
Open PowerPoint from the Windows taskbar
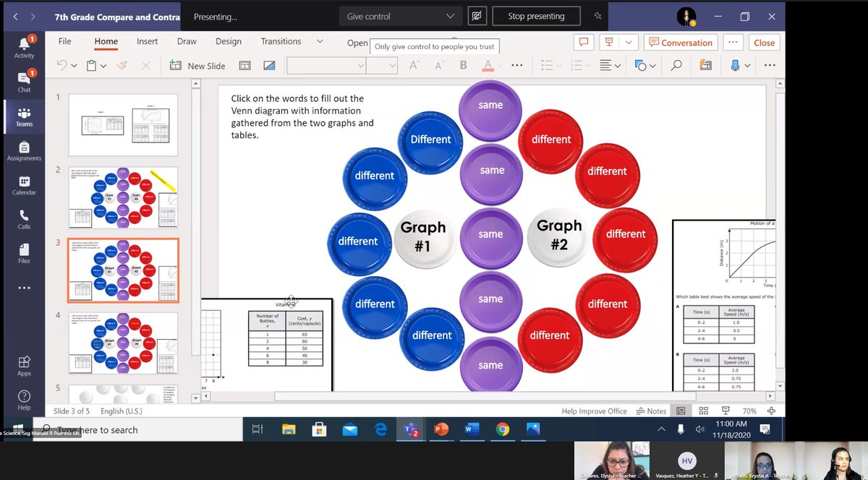pyautogui.click(x=441, y=429)
